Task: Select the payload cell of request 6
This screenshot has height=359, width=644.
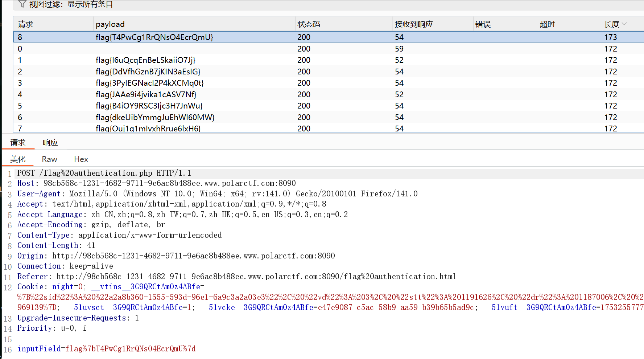Action: [x=155, y=117]
